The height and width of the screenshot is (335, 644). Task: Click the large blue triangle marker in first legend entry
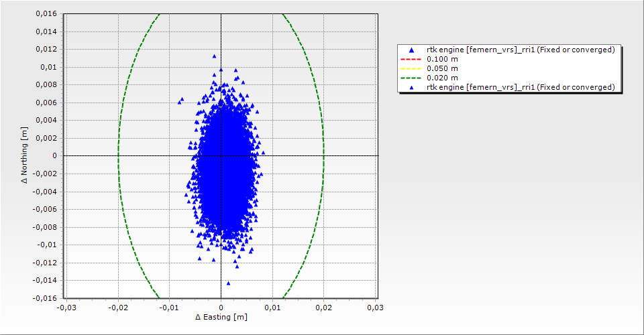tap(411, 50)
